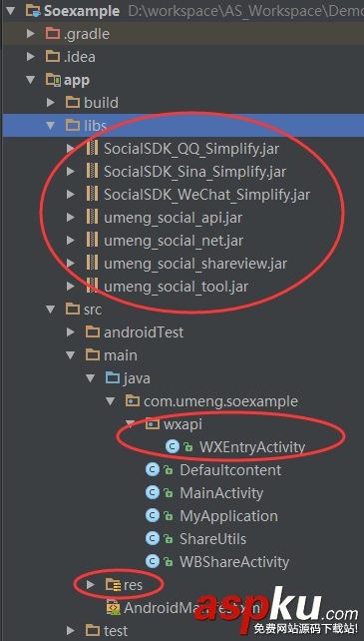
Task: Select the MyApplication class name
Action: click(228, 516)
